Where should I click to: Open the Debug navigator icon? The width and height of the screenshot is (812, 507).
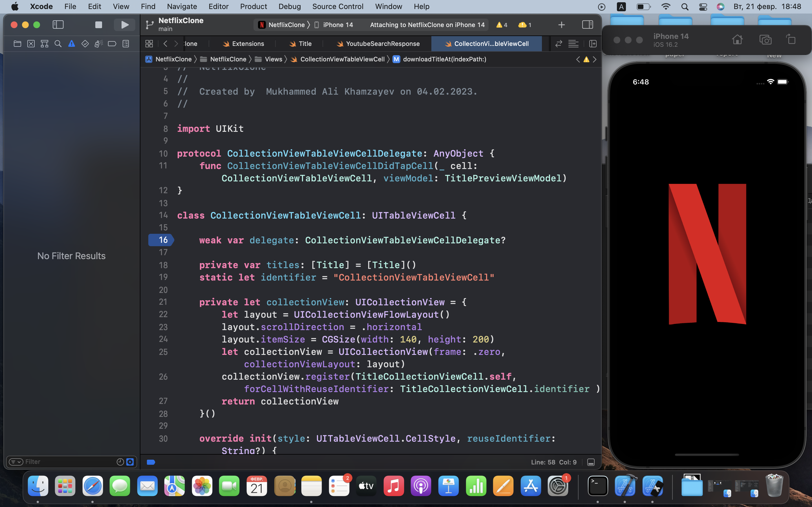point(98,44)
